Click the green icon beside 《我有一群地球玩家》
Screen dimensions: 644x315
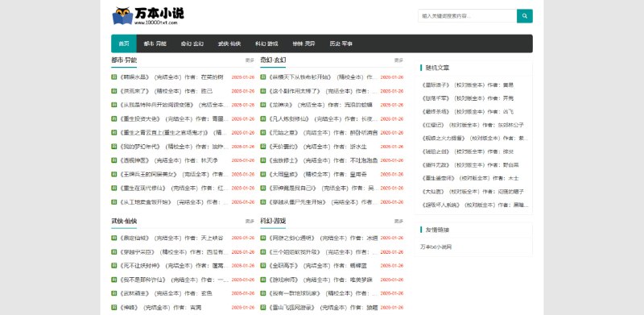click(x=263, y=293)
